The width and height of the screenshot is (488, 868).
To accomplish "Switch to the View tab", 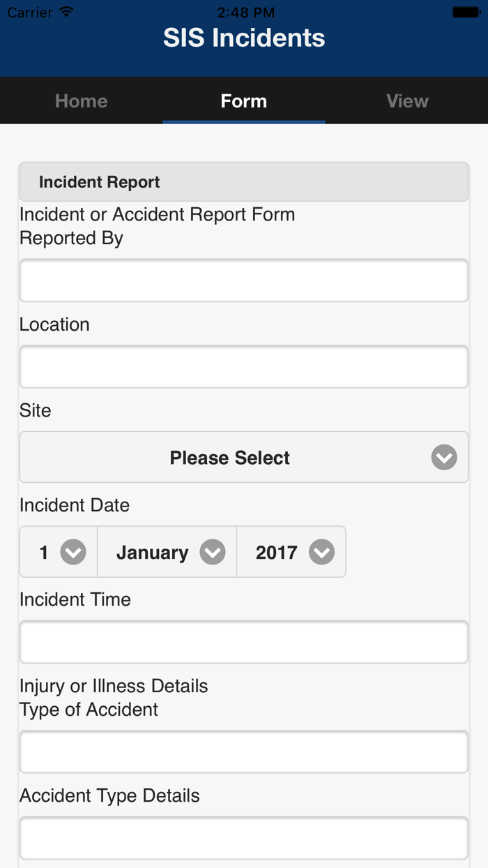I will (406, 100).
